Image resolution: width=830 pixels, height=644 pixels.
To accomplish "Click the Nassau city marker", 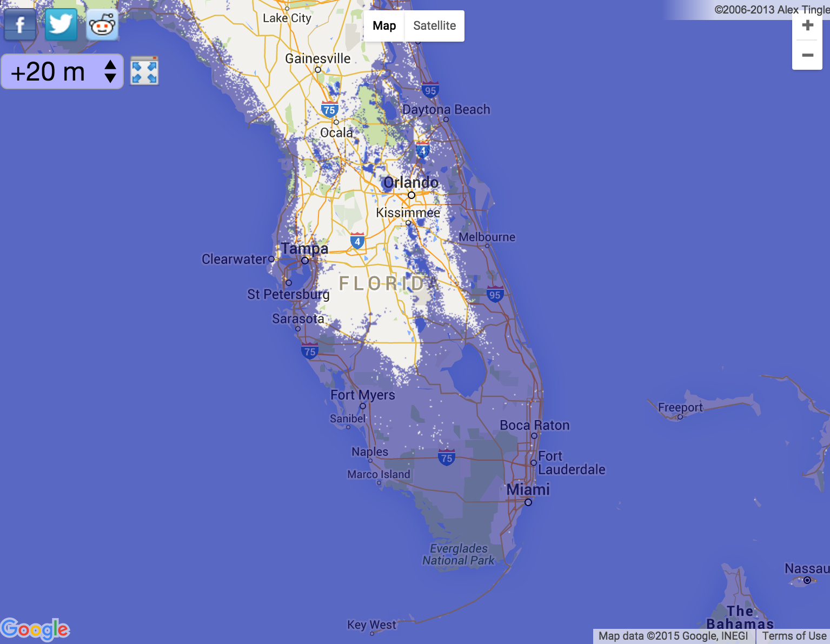I will pyautogui.click(x=807, y=580).
